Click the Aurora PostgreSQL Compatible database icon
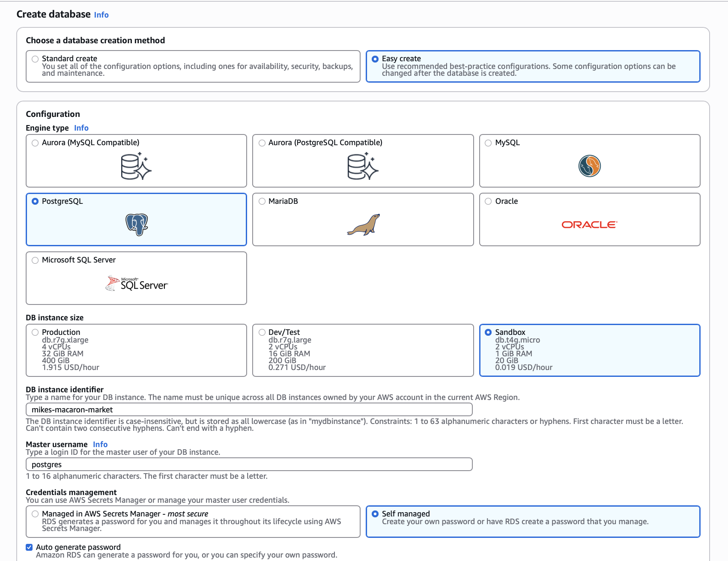728x561 pixels. tap(363, 167)
